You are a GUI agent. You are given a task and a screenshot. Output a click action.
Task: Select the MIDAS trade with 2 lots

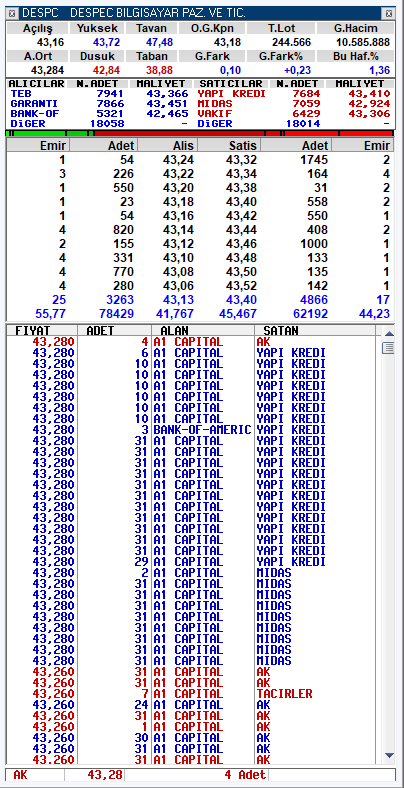tap(191, 573)
